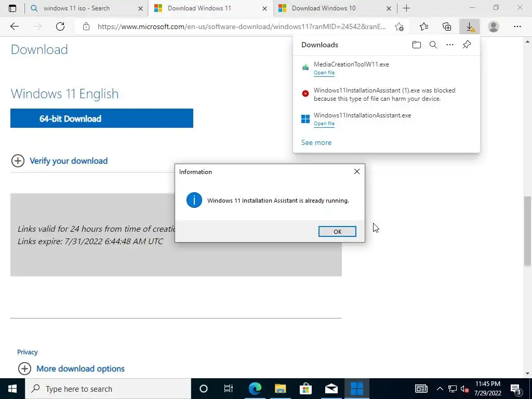The image size is (532, 399).
Task: Open file link for Windows11InstallationAssistant.exe
Action: point(324,124)
